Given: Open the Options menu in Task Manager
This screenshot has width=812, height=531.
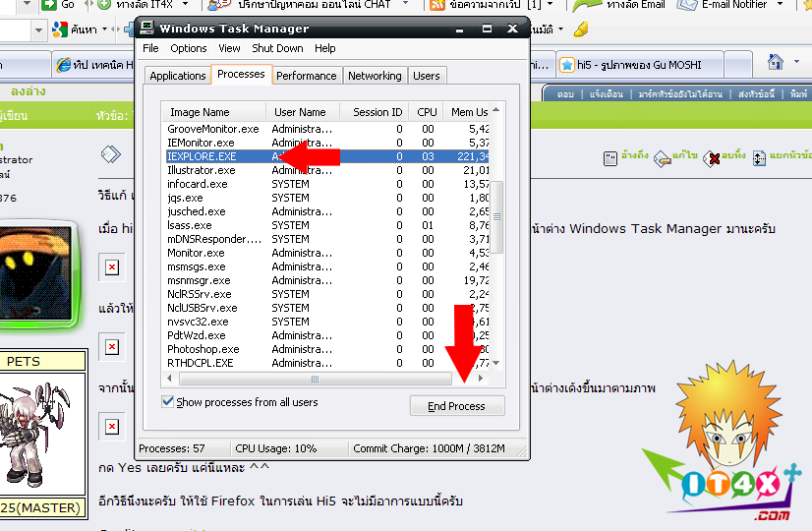Looking at the screenshot, I should (188, 48).
